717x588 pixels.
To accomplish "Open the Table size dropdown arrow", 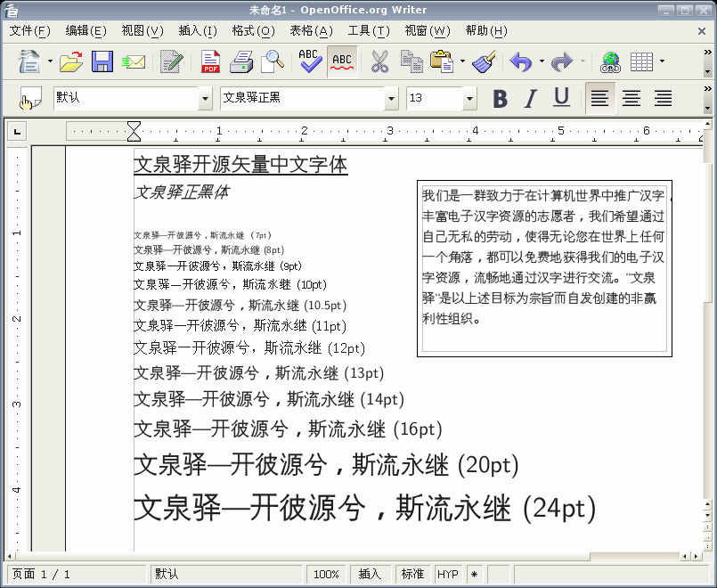I will (x=662, y=61).
